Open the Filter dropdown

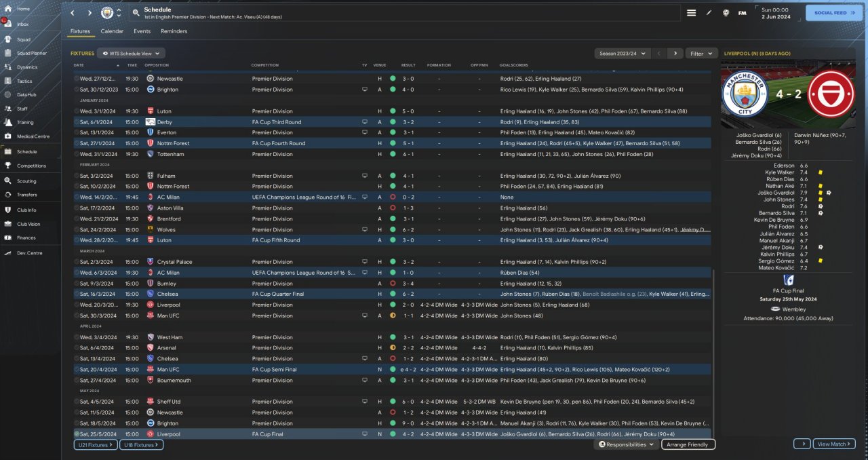pyautogui.click(x=701, y=53)
